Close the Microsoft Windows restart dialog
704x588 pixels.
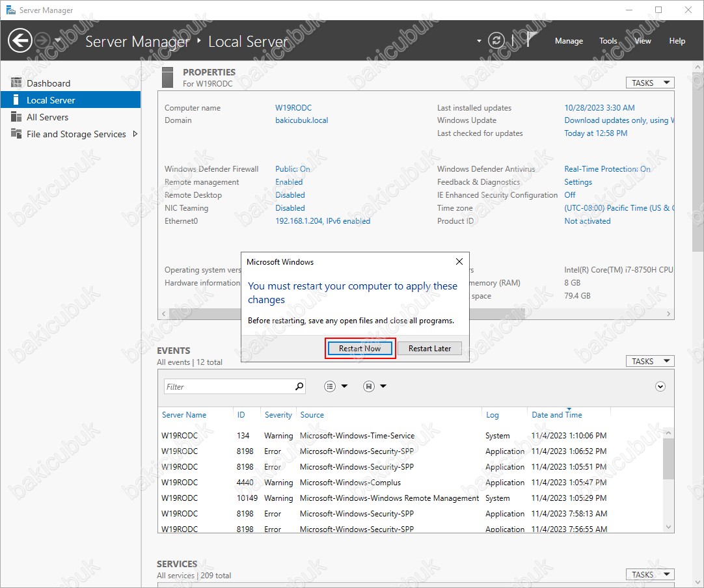tap(459, 261)
